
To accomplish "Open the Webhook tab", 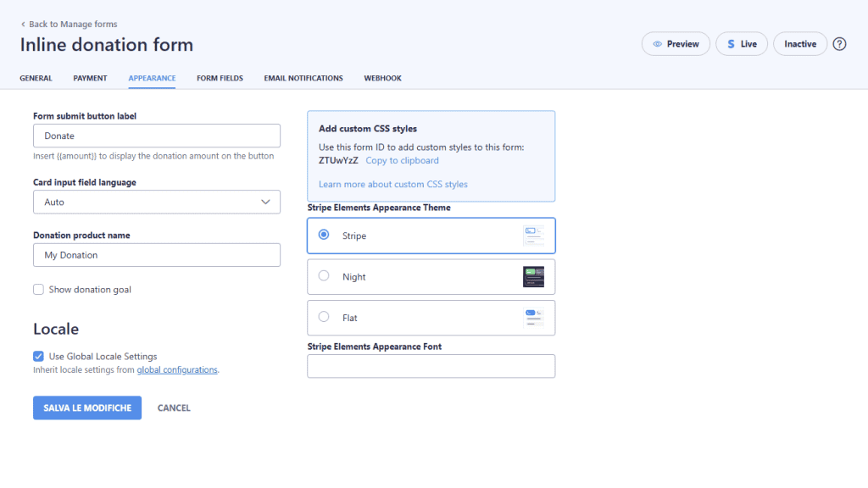I will pos(382,78).
